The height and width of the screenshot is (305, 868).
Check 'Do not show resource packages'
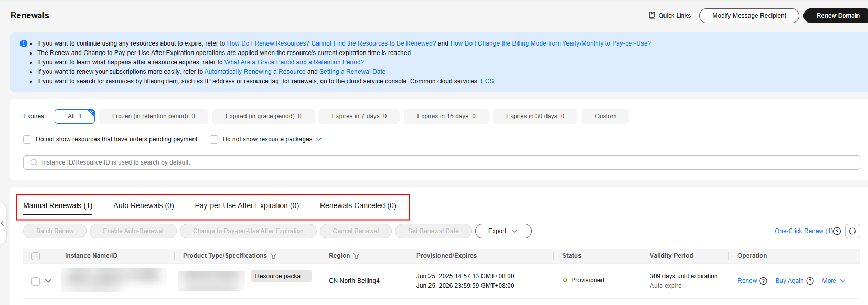click(x=214, y=139)
